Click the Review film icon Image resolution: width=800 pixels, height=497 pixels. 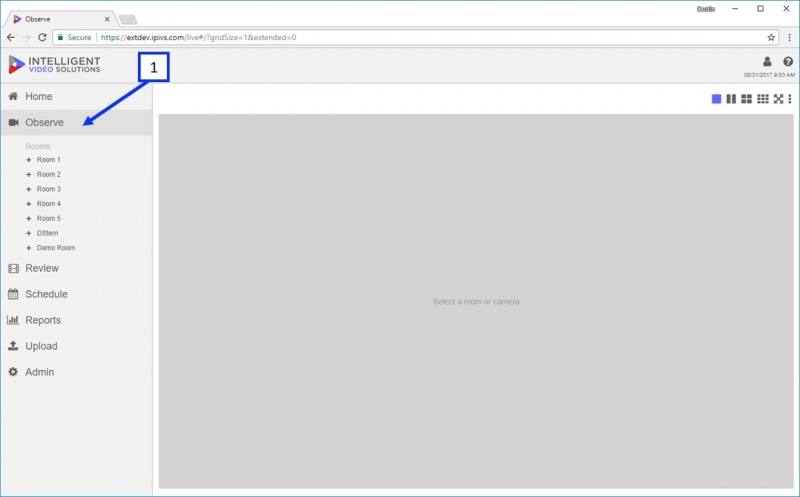tap(13, 268)
